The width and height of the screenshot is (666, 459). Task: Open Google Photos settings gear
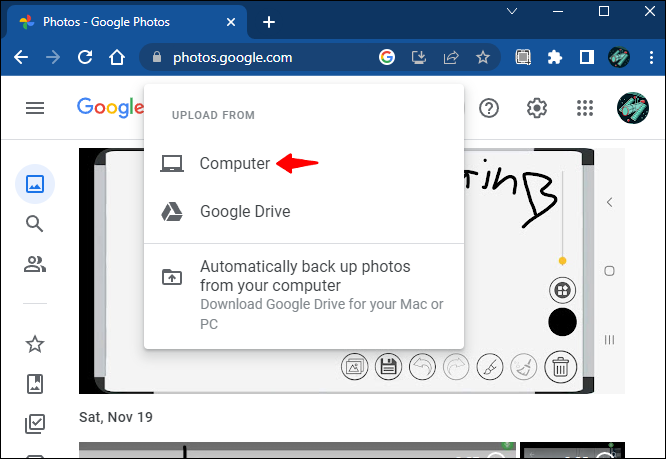pyautogui.click(x=537, y=108)
